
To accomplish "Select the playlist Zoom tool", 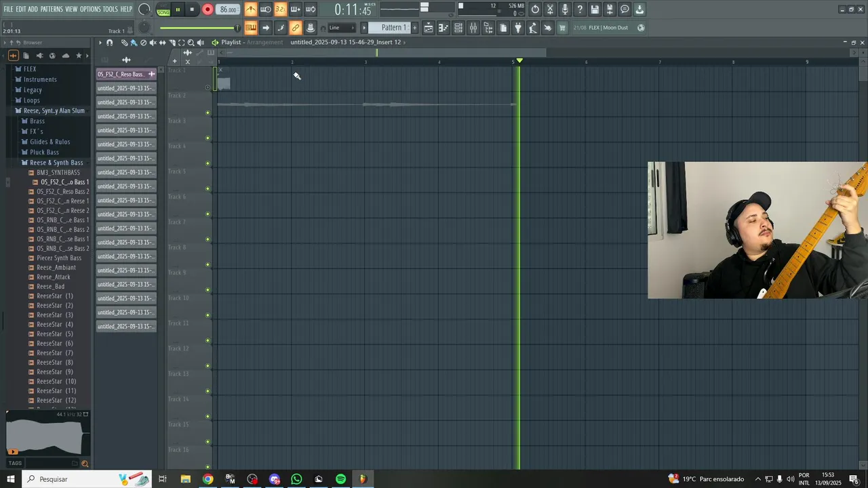I will pyautogui.click(x=191, y=43).
